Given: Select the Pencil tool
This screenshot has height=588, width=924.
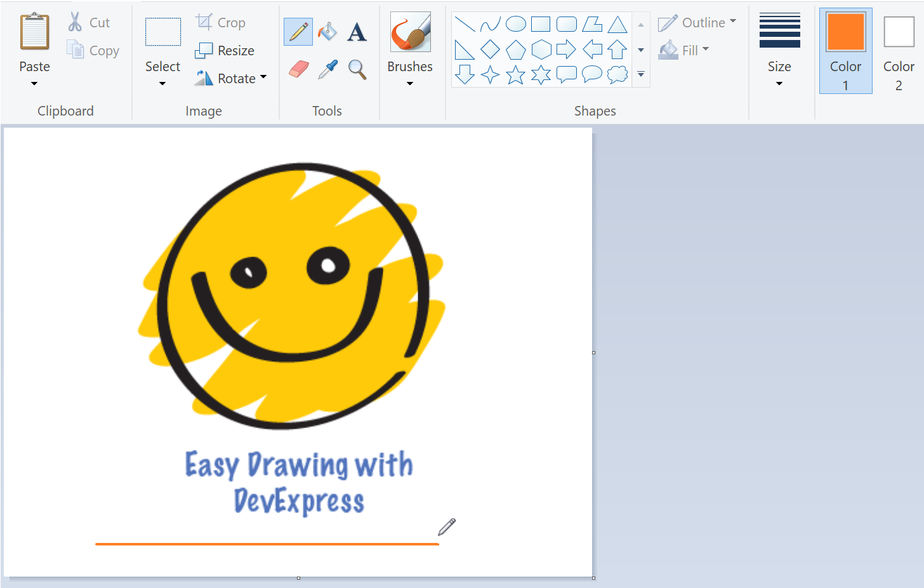Looking at the screenshot, I should 298,31.
